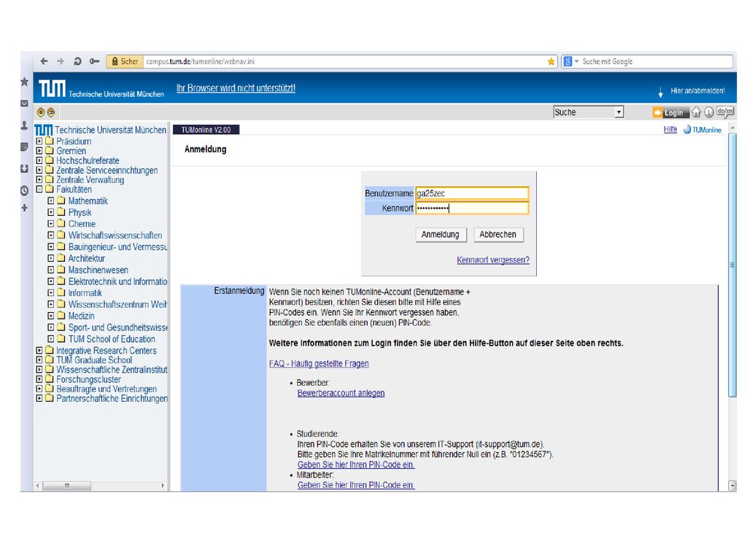Expand the Hochschulreferate tree node
Viewport: 747px width, 560px height.
pos(39,160)
